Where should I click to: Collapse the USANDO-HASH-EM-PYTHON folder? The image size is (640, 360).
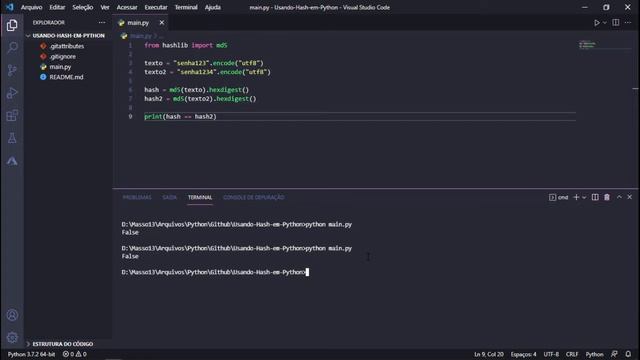pos(68,36)
